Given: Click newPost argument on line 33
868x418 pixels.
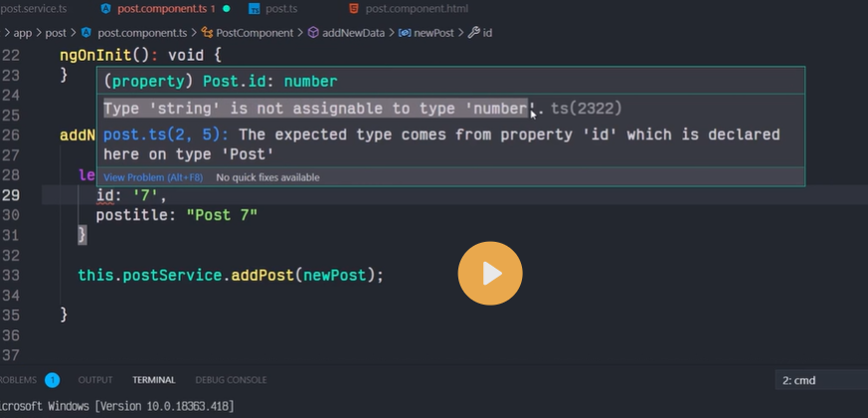Looking at the screenshot, I should pos(335,276).
